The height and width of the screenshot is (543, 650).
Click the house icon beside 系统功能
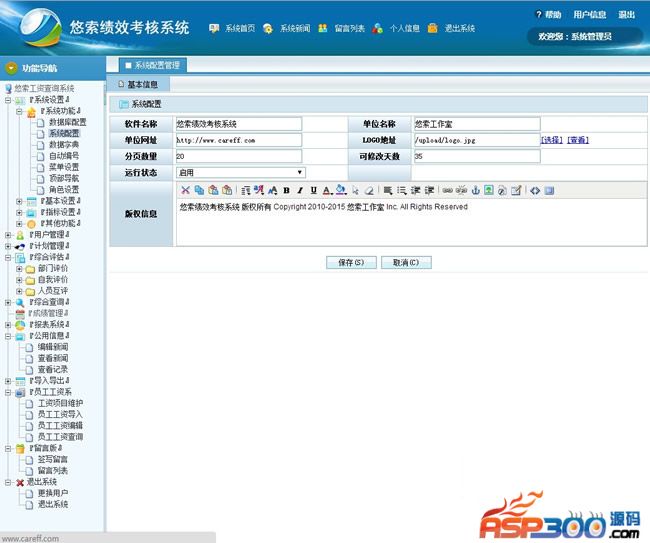[32, 112]
